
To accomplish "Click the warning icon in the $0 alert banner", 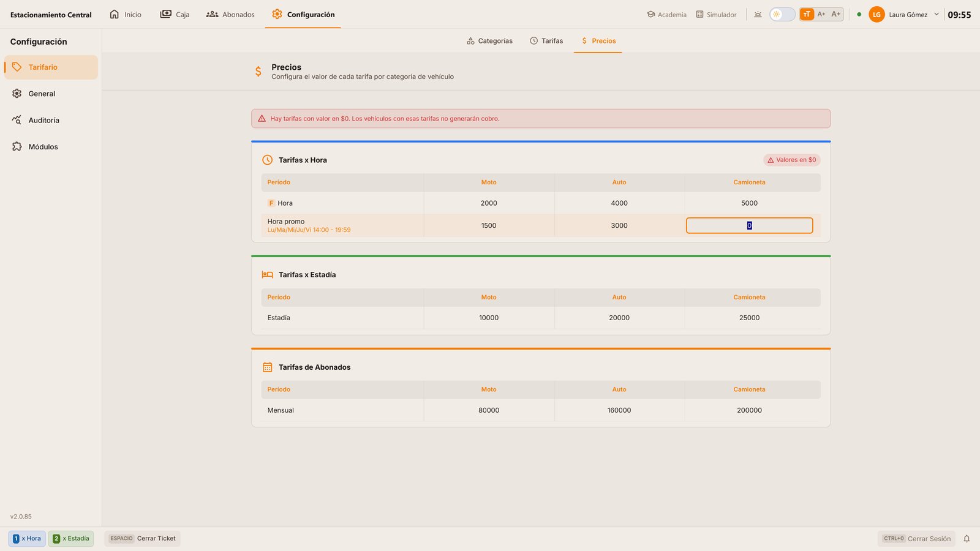I will [x=262, y=119].
